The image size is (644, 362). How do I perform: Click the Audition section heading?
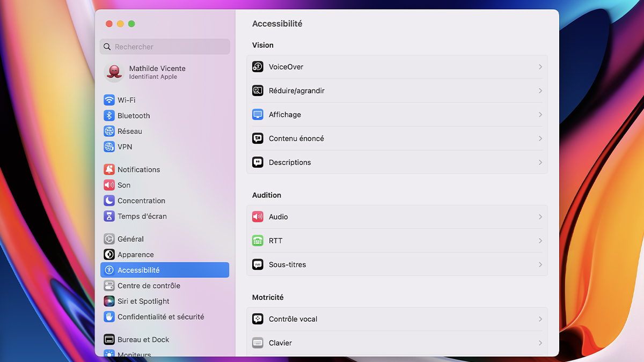click(267, 195)
